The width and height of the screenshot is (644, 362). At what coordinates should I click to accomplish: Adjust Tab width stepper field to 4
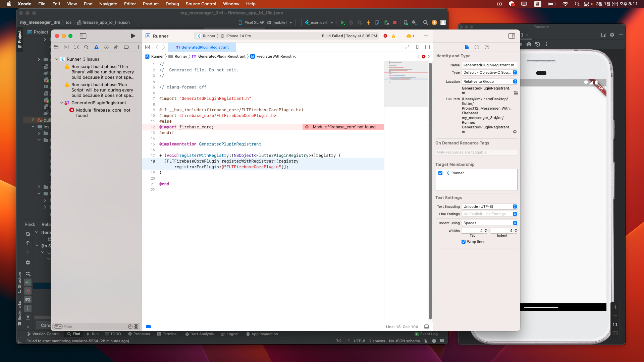[486, 230]
